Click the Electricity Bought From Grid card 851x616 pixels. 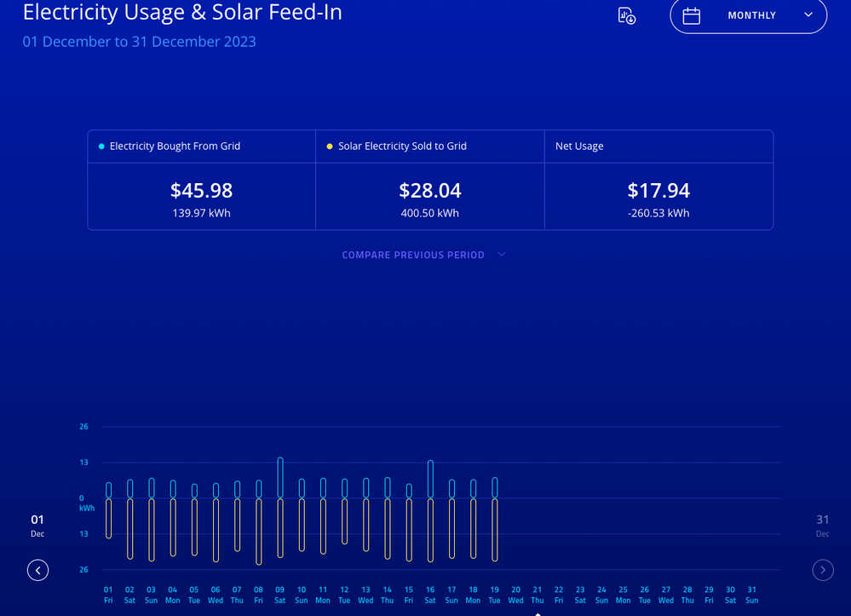click(x=201, y=180)
